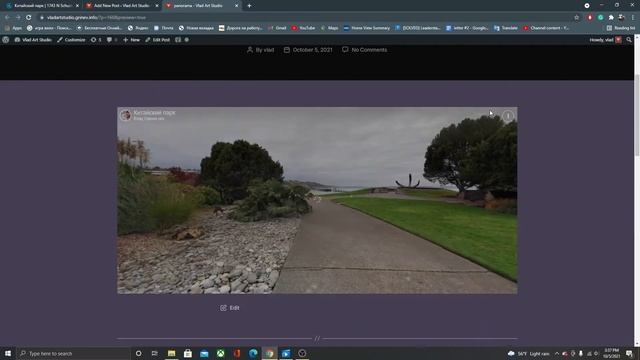Screen dimensions: 640x360
Task: Open the red extension icon in toolbar
Action: coord(590,17)
